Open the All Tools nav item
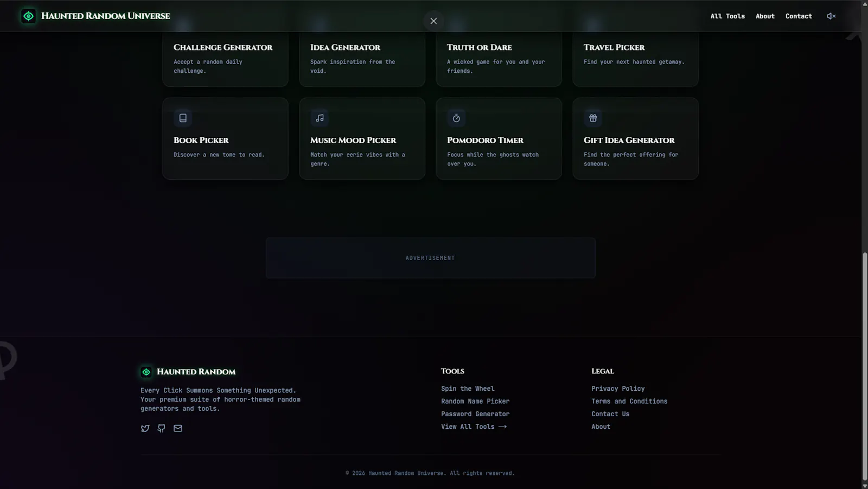Image resolution: width=868 pixels, height=489 pixels. [727, 16]
